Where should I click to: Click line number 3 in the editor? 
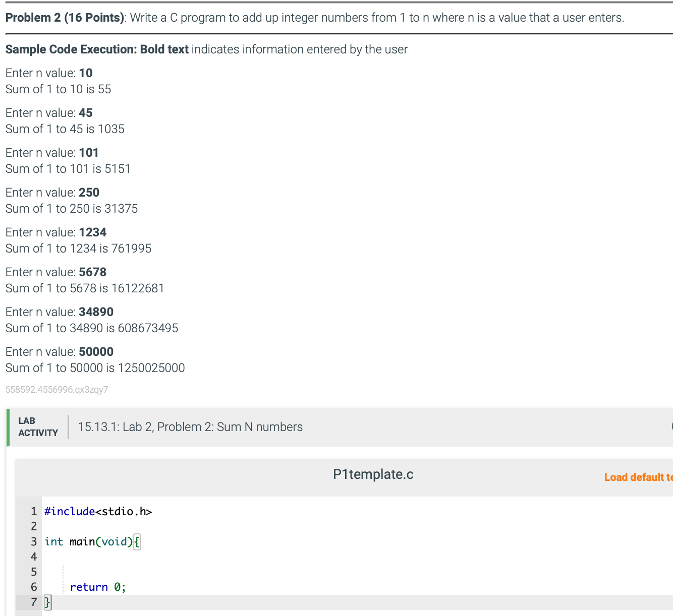33,541
